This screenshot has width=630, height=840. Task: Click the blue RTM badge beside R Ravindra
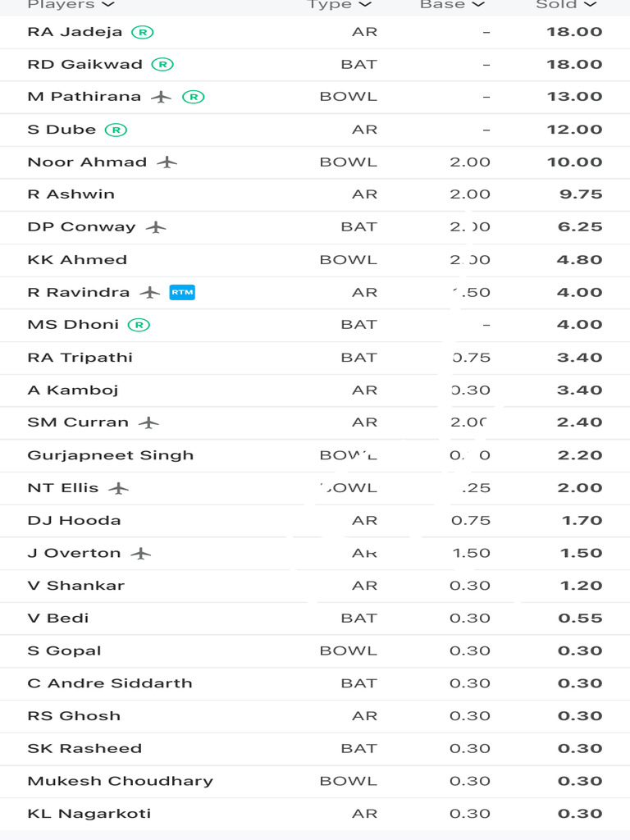pyautogui.click(x=182, y=292)
